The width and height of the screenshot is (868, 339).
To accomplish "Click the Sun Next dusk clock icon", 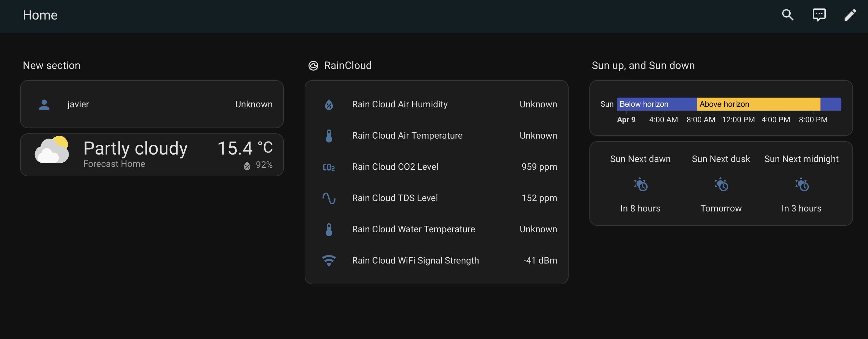I will coord(721,184).
